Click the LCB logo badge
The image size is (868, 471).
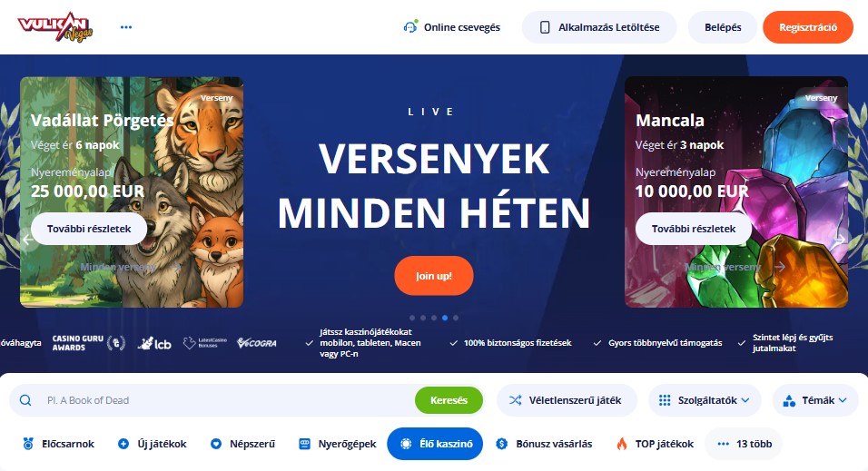click(154, 343)
